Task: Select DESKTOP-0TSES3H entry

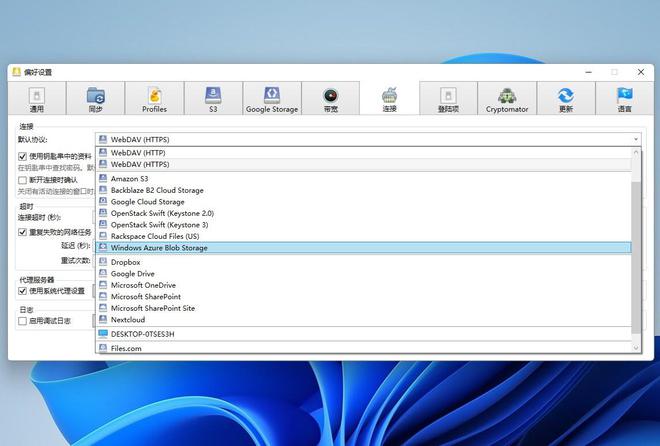Action: click(364, 334)
